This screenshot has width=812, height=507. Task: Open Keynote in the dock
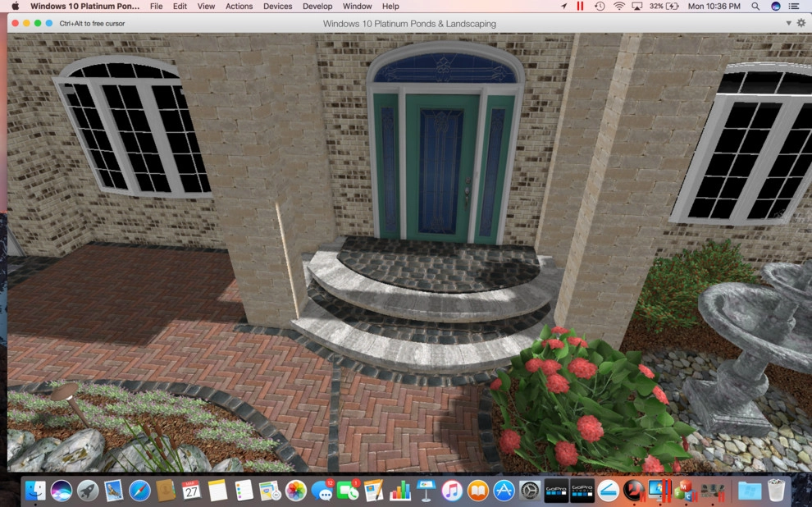point(427,490)
